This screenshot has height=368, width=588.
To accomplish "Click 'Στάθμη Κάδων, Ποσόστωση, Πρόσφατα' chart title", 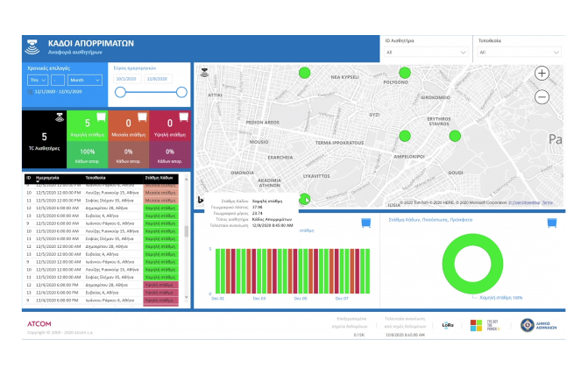I will point(430,220).
